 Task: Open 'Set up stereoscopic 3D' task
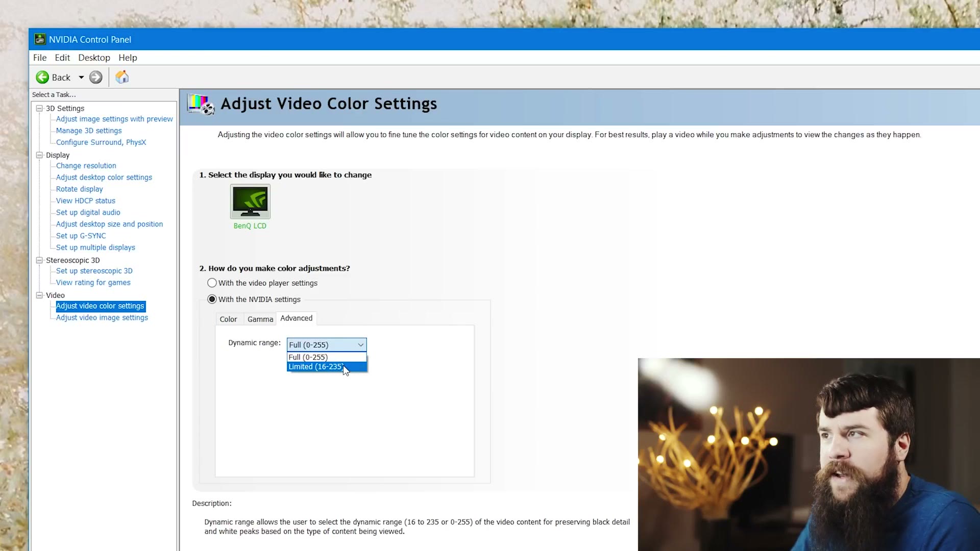[x=94, y=271]
